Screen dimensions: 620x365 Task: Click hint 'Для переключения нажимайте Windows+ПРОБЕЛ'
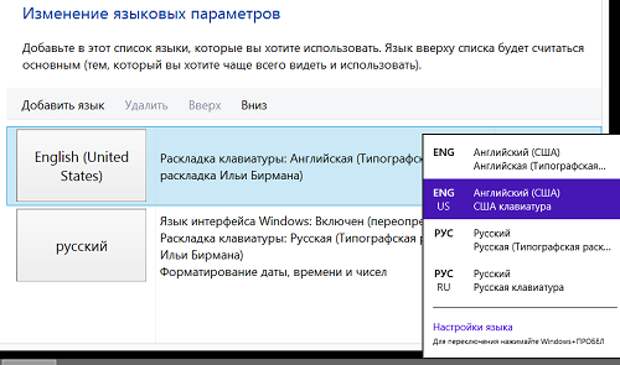point(518,341)
